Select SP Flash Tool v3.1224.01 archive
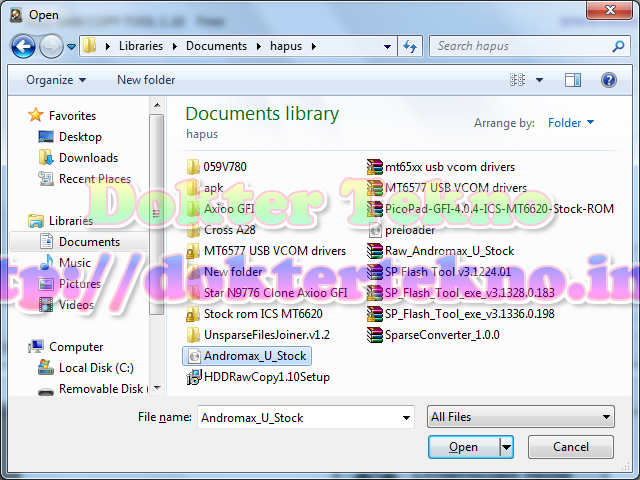This screenshot has width=640, height=480. click(439, 272)
